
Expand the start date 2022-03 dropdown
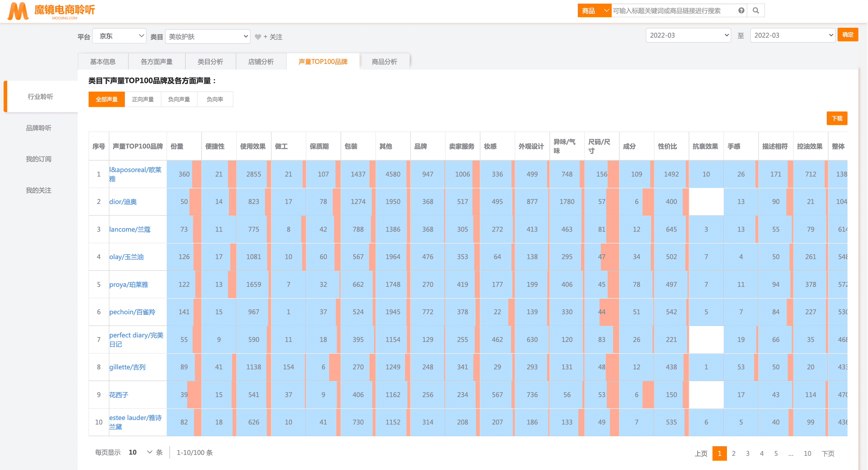point(688,35)
